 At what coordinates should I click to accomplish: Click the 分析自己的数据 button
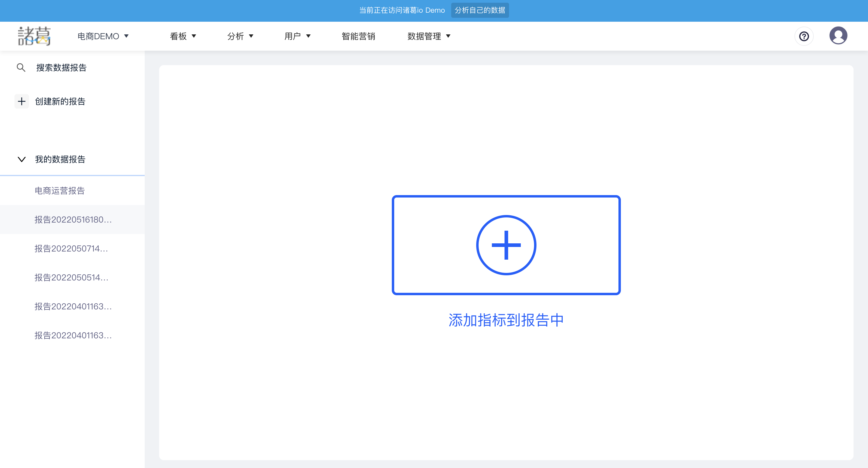click(x=480, y=10)
